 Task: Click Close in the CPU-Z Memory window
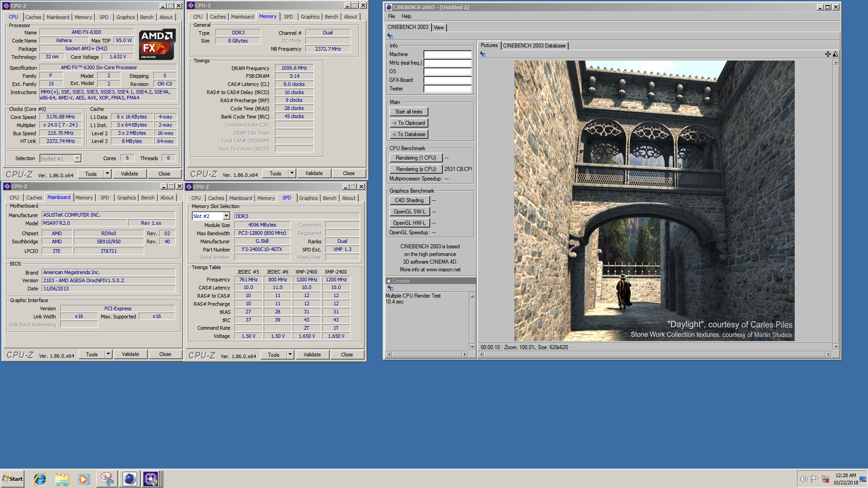tap(349, 173)
